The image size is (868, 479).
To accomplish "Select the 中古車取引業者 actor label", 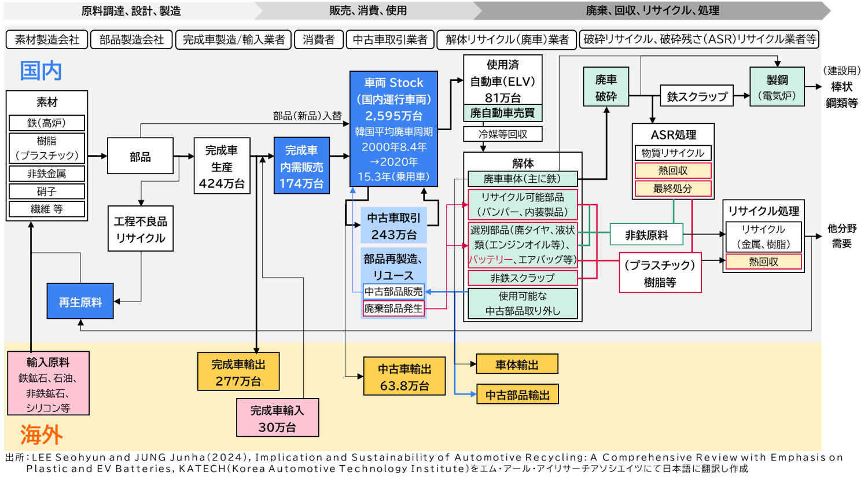I will pos(390,39).
